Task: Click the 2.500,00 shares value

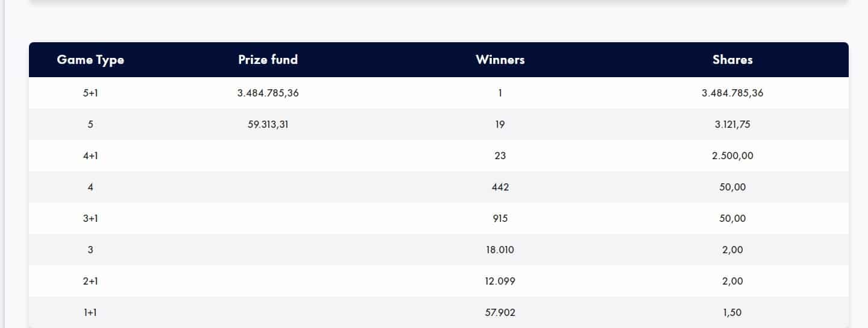Action: (x=732, y=156)
